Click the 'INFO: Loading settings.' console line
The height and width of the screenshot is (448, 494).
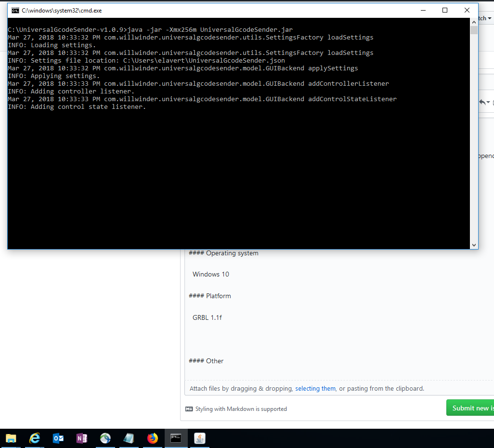[52, 45]
